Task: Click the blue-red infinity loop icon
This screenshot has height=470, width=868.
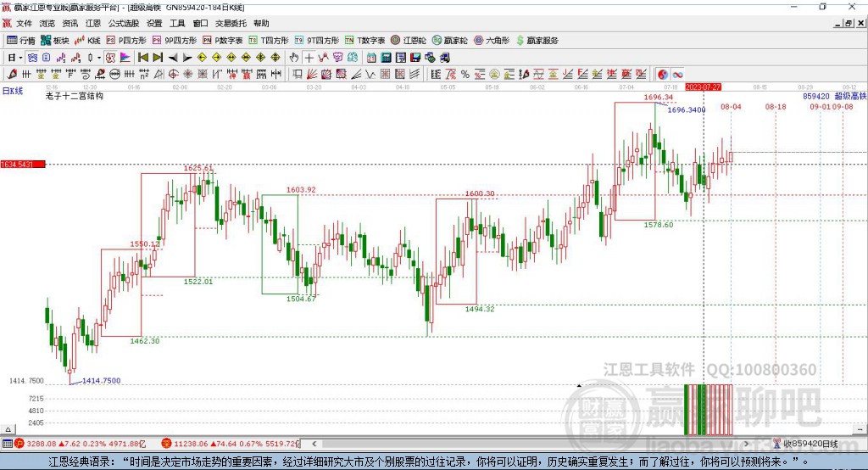Action: tap(677, 75)
